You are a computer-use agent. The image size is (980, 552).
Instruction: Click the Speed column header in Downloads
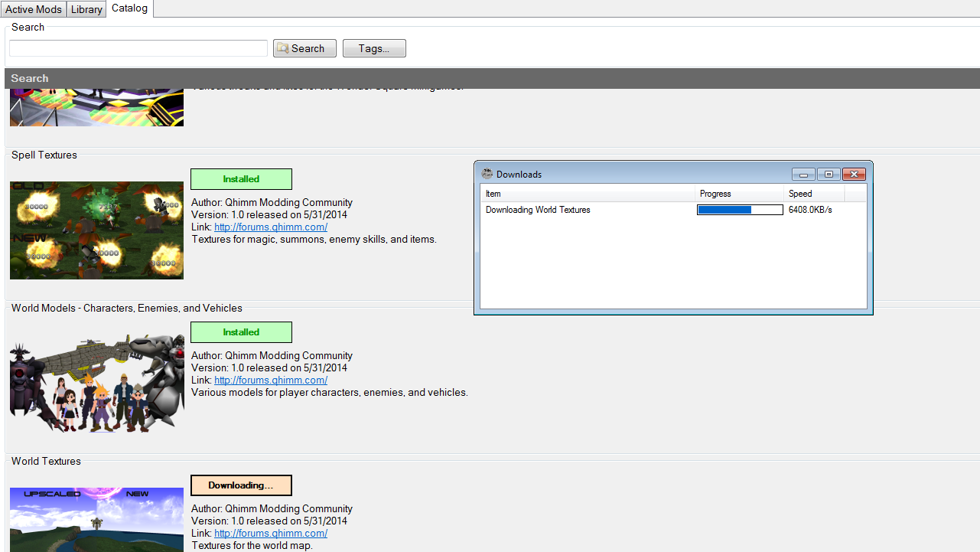pos(815,194)
